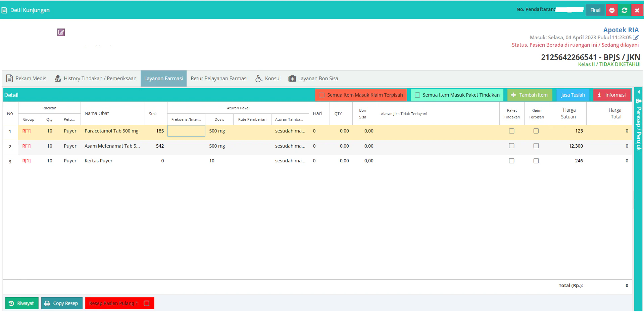Image resolution: width=644 pixels, height=312 pixels.
Task: Click the Harga Satuan column header
Action: coord(568,113)
